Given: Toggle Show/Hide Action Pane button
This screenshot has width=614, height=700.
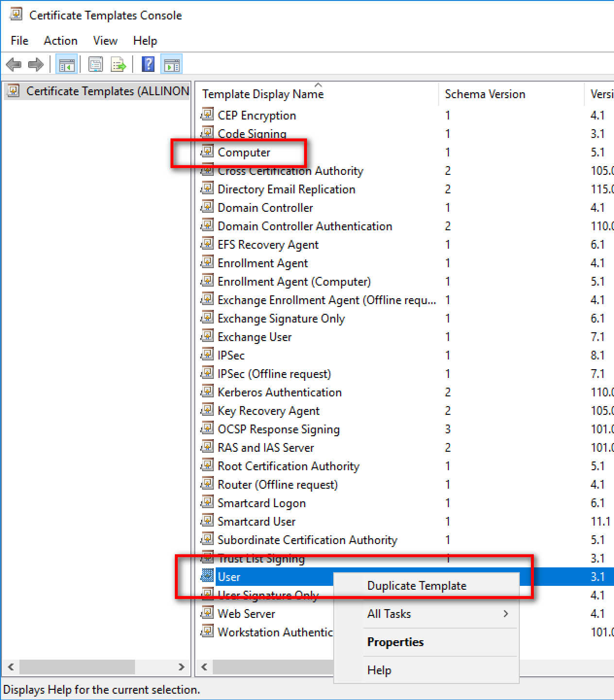Looking at the screenshot, I should [x=171, y=65].
